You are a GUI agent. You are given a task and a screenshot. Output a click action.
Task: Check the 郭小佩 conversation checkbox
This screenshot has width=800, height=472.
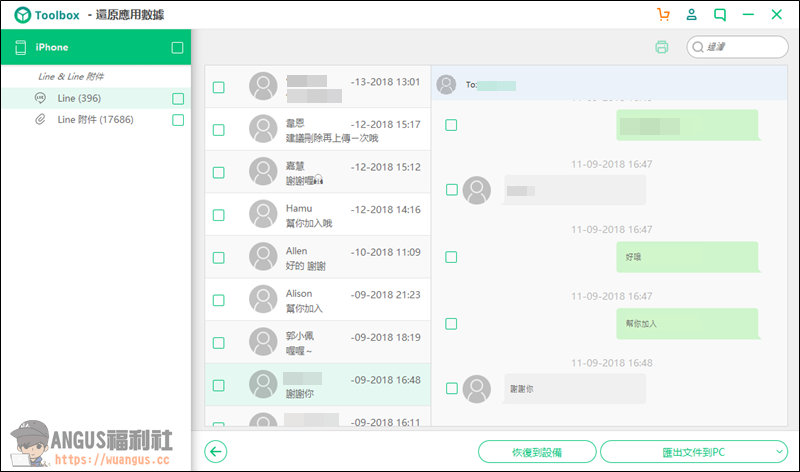218,343
